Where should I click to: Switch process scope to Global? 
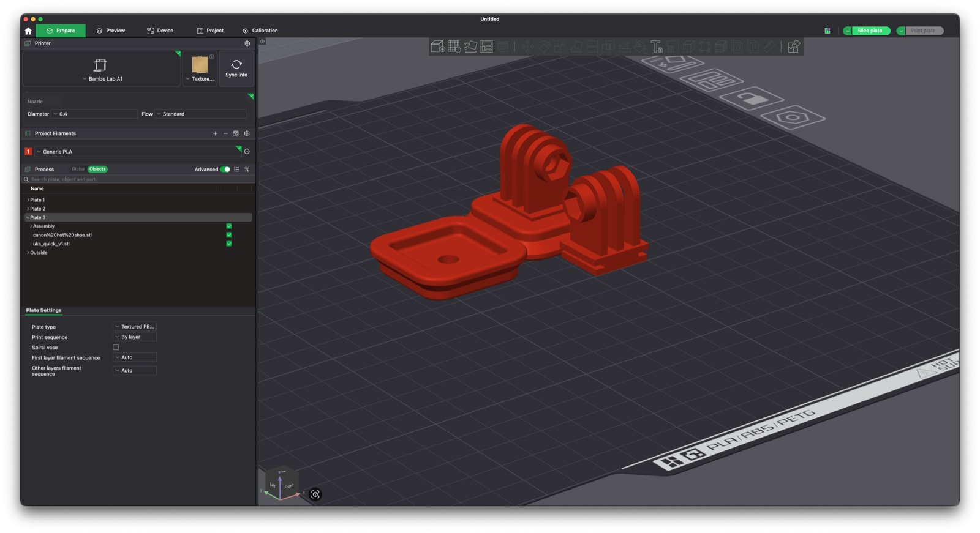(78, 169)
